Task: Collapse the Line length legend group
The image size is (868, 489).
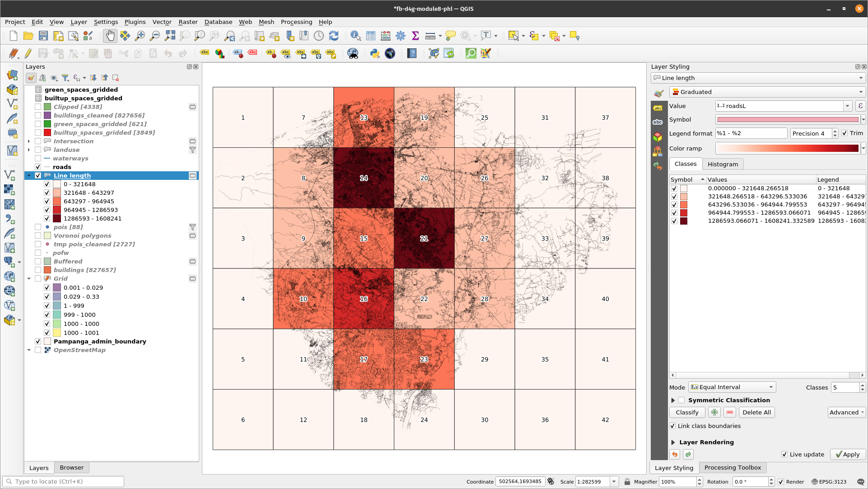Action: point(29,175)
